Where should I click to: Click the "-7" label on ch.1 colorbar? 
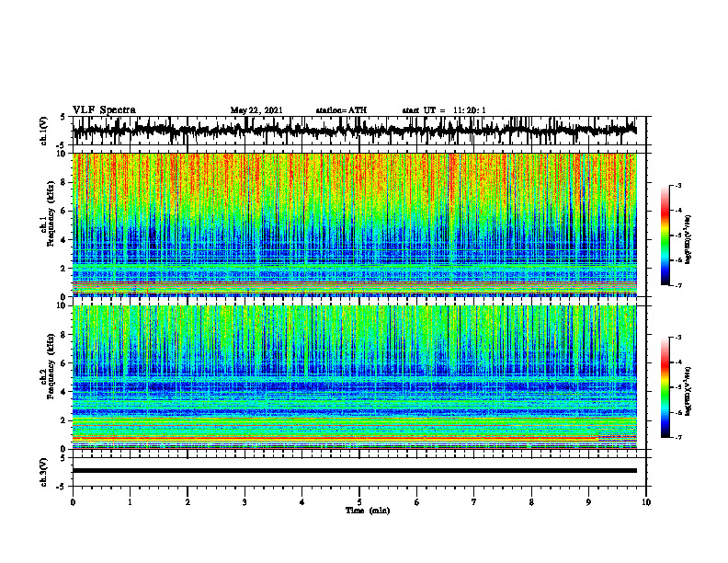(x=677, y=285)
